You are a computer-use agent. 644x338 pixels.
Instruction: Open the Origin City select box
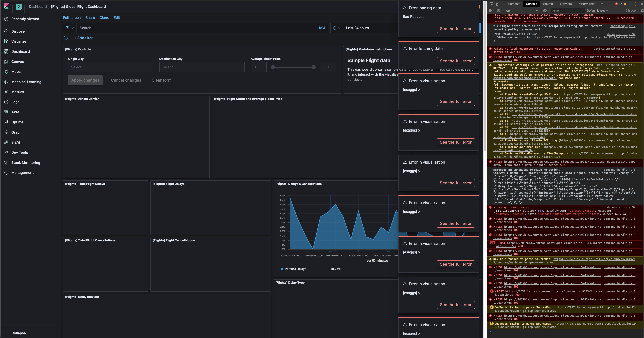[x=111, y=67]
